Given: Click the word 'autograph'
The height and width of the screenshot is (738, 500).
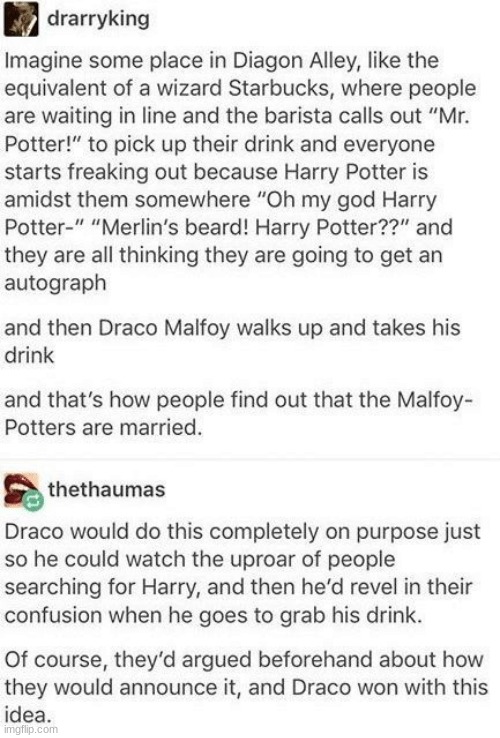Looking at the screenshot, I should point(56,284).
